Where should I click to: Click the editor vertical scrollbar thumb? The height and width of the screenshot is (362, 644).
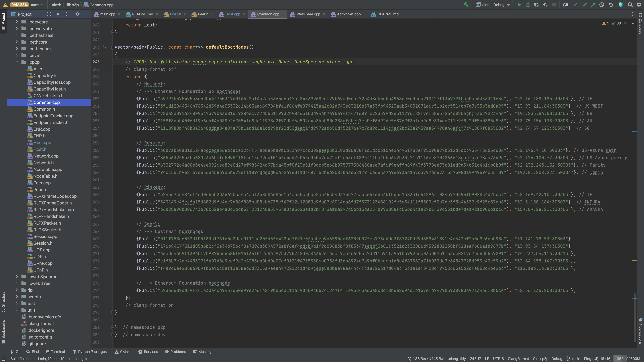click(634, 317)
